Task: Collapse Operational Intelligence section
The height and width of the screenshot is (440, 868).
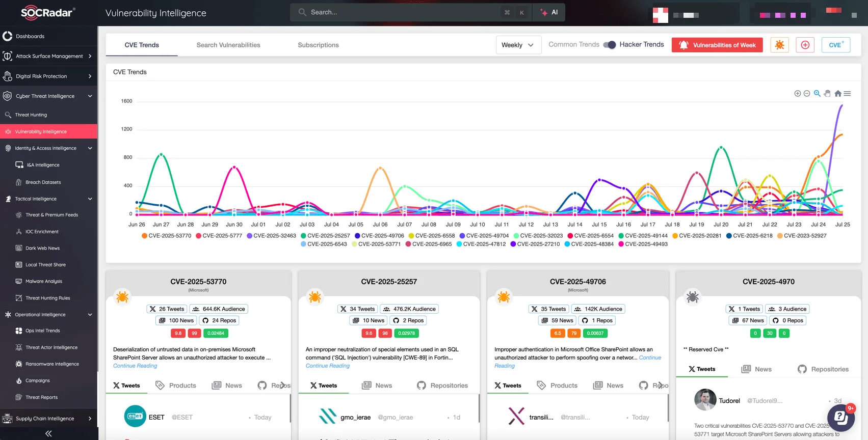Action: pyautogui.click(x=48, y=315)
